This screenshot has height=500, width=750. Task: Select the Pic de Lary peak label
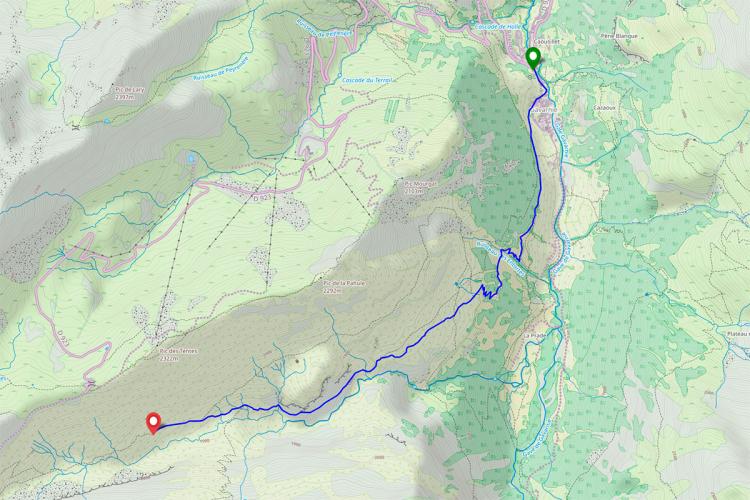tap(129, 93)
